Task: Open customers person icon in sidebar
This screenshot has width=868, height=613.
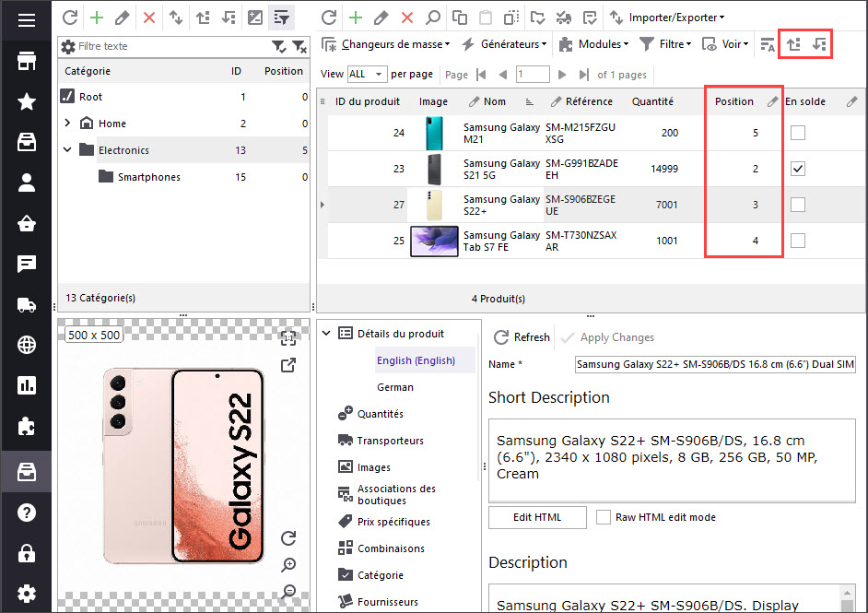Action: coord(26,183)
